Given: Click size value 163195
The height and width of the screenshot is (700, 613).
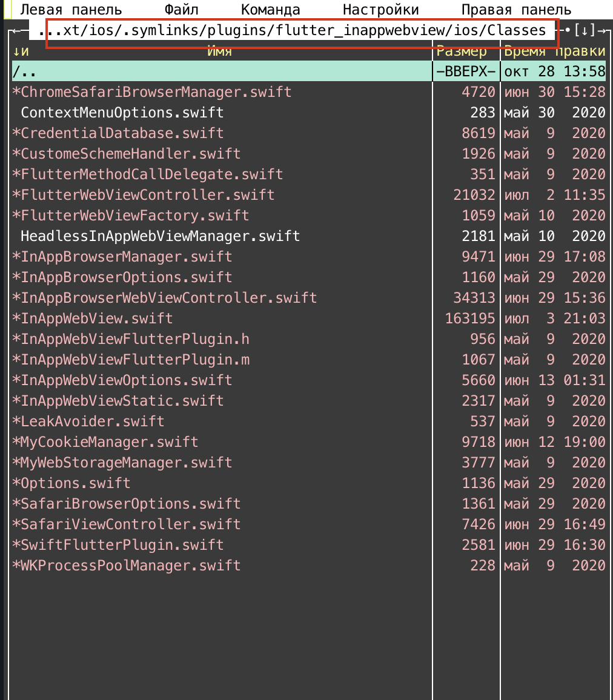Looking at the screenshot, I should click(x=470, y=319).
